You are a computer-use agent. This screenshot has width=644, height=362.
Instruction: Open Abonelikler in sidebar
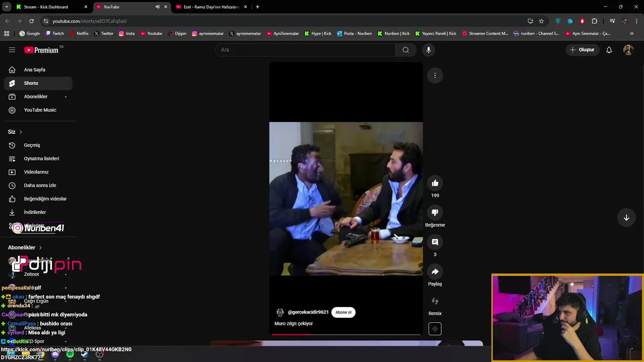coord(38,97)
